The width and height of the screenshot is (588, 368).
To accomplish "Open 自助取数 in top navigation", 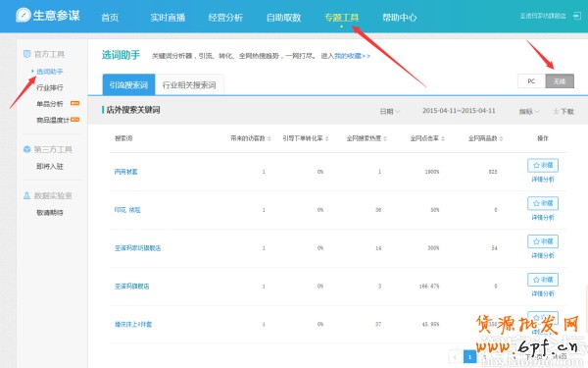I will pos(283,18).
